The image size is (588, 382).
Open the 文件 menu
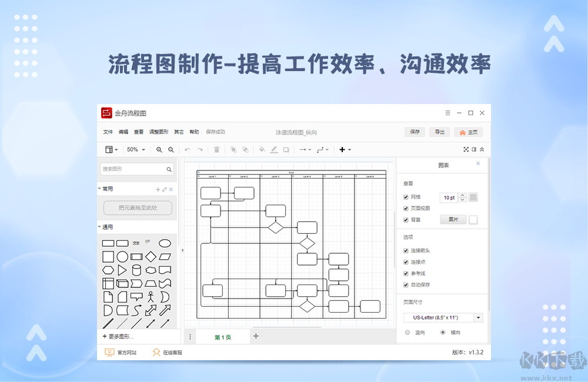(x=108, y=132)
